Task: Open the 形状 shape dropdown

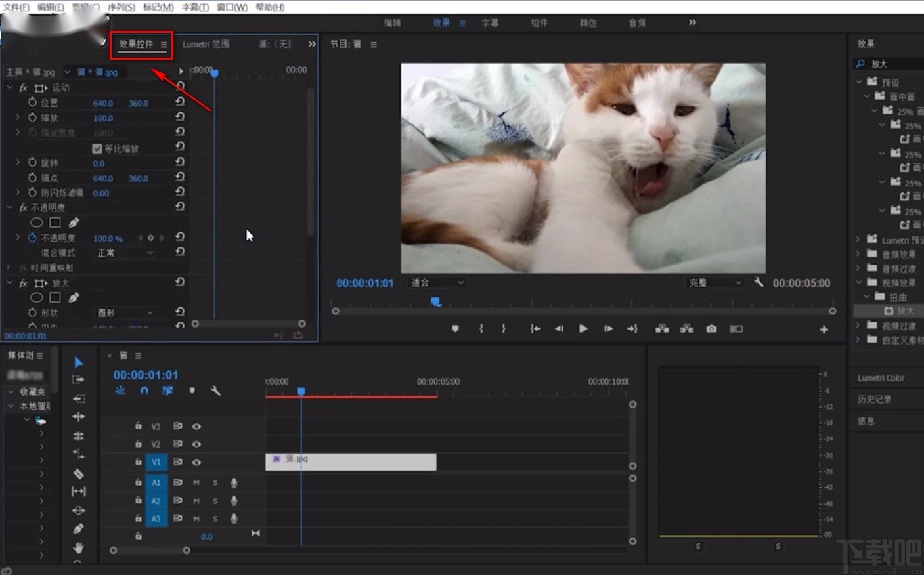Action: point(124,312)
